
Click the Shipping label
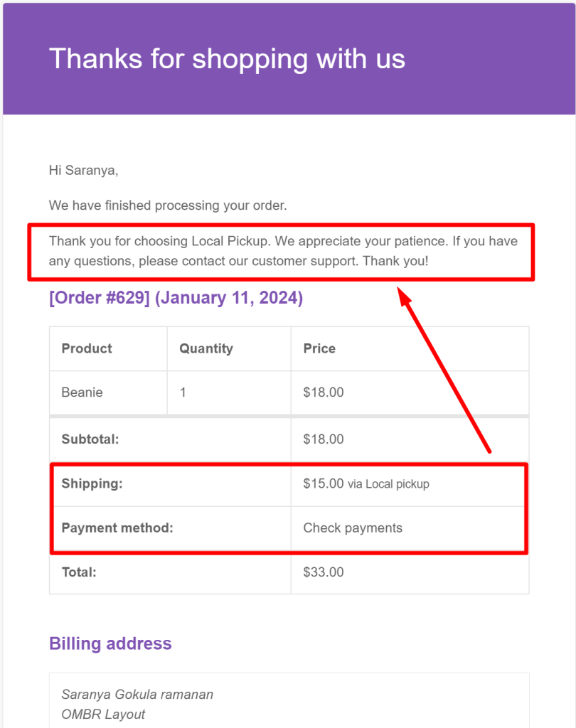pos(92,483)
